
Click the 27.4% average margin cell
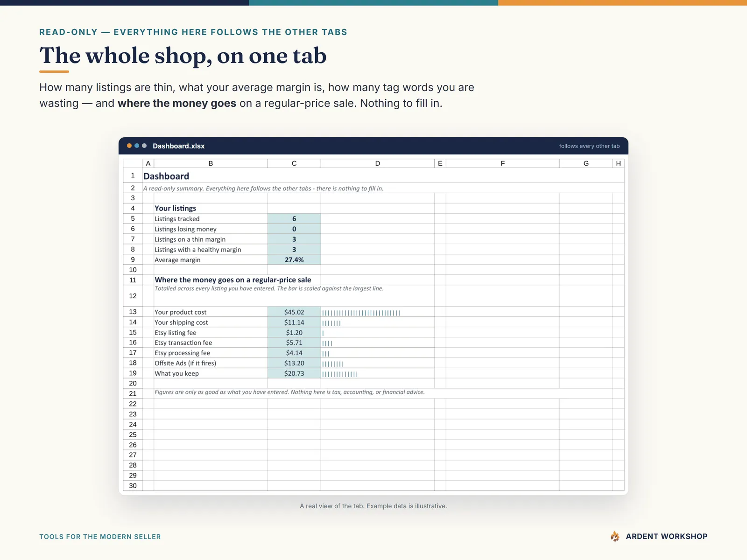click(294, 260)
